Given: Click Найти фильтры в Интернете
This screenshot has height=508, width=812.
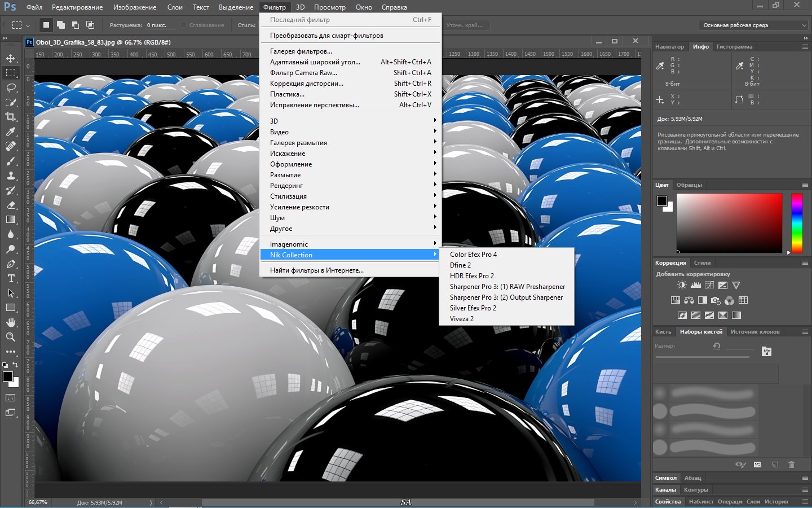Looking at the screenshot, I should click(x=351, y=270).
